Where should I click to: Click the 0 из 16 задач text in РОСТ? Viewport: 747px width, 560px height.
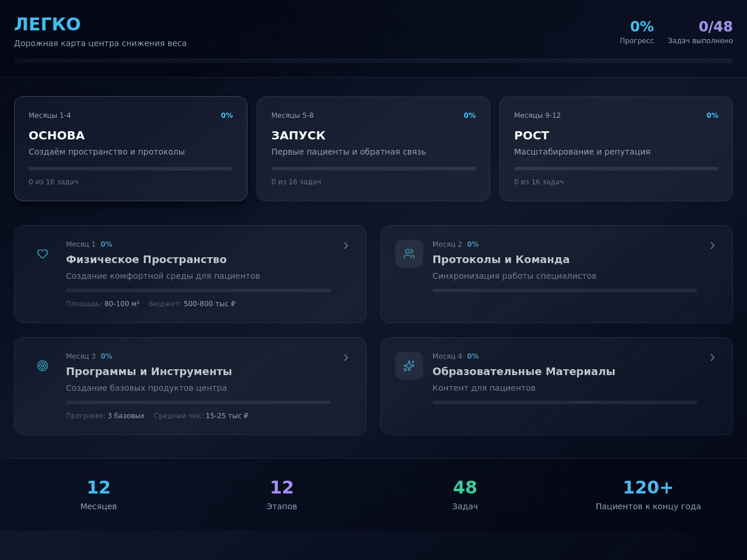pyautogui.click(x=539, y=182)
